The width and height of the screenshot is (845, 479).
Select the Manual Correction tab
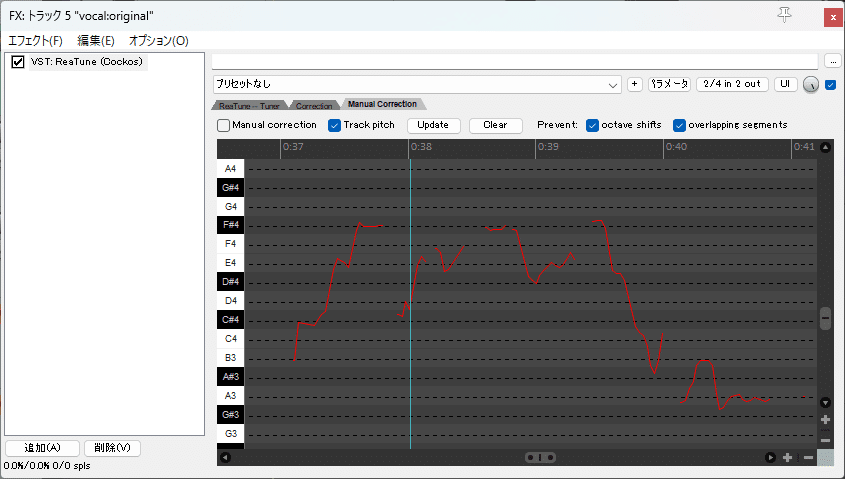tap(382, 104)
